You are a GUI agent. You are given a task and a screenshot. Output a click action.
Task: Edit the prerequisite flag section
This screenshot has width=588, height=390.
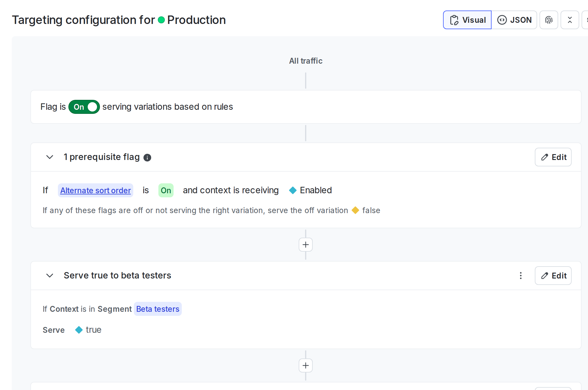pos(553,157)
